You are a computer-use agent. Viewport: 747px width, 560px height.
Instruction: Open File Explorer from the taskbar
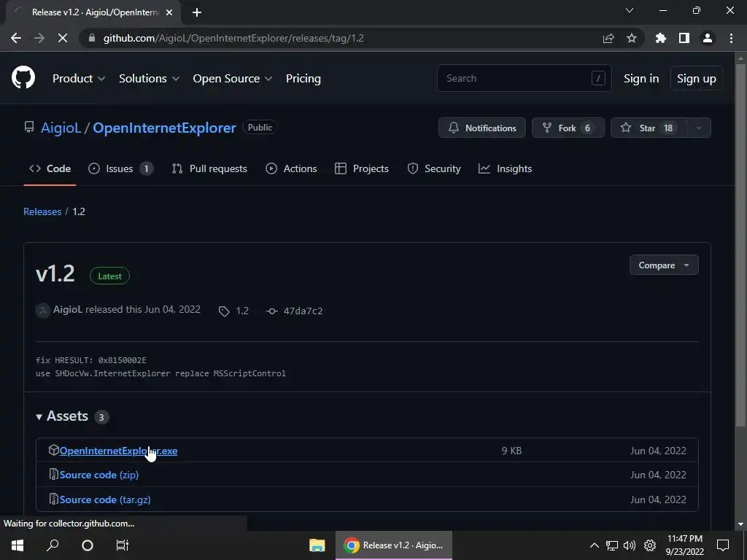tap(317, 545)
